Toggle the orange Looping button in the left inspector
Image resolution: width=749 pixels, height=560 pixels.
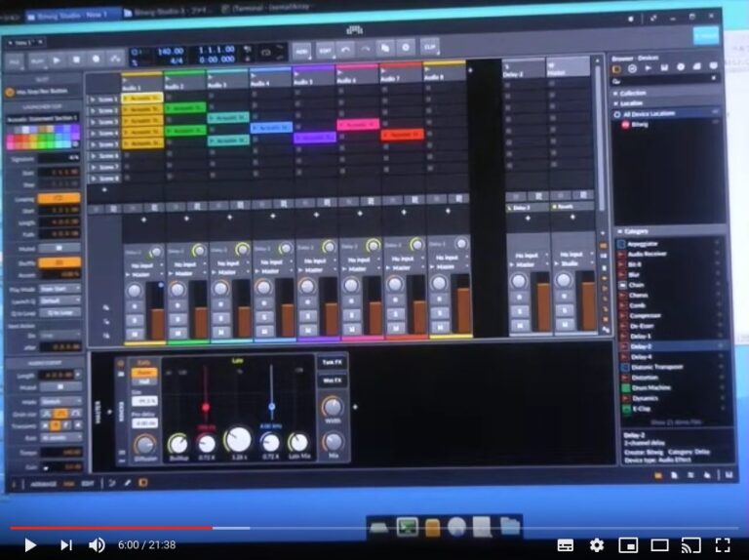[x=59, y=198]
